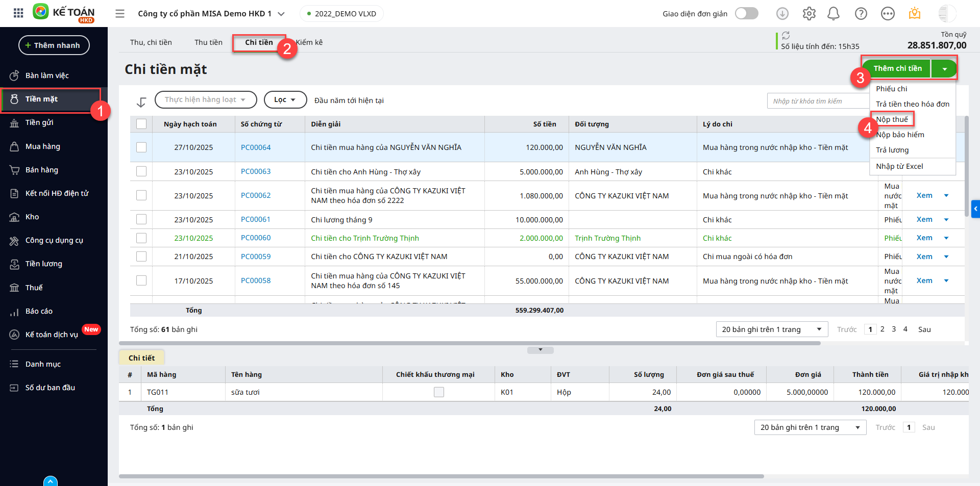Screen dimensions: 980x486
Task: Click the horizontal scrollbar under the main table
Action: [x=470, y=343]
